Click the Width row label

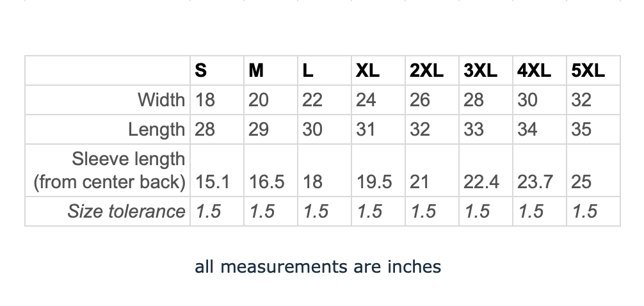[161, 100]
